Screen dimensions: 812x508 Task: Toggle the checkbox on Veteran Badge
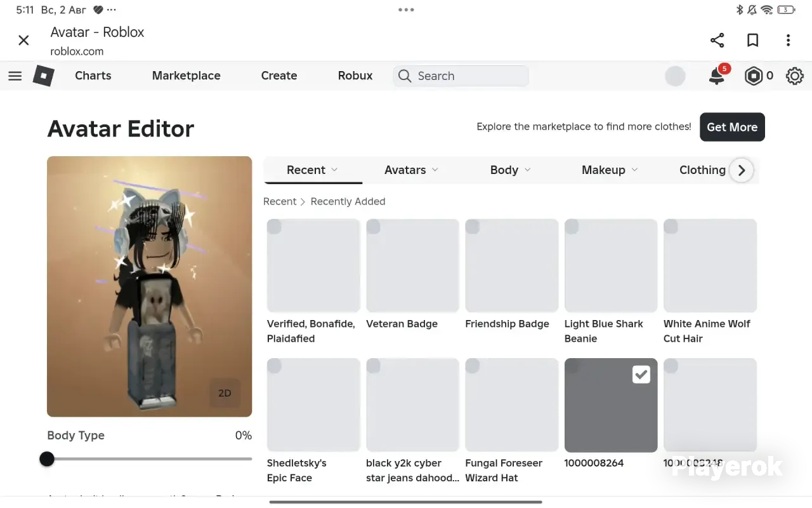[373, 227]
